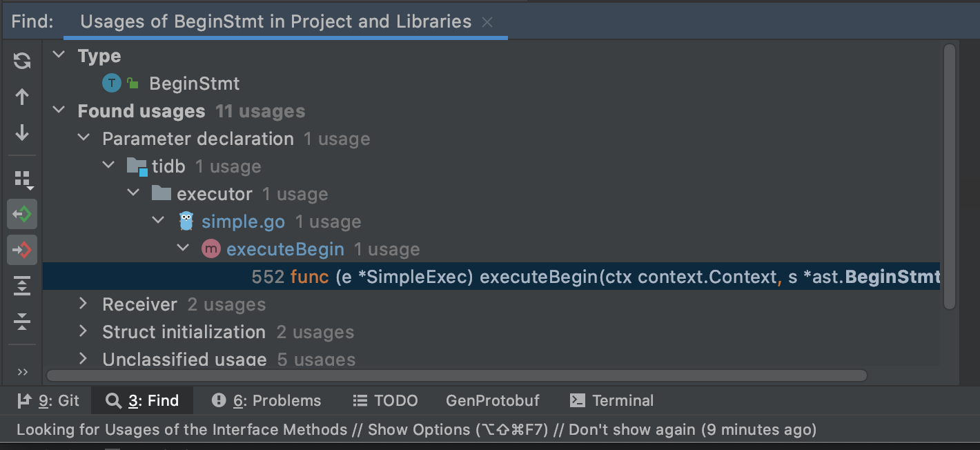The width and height of the screenshot is (980, 450).
Task: Open the 9: Git tool window tab
Action: (x=48, y=400)
